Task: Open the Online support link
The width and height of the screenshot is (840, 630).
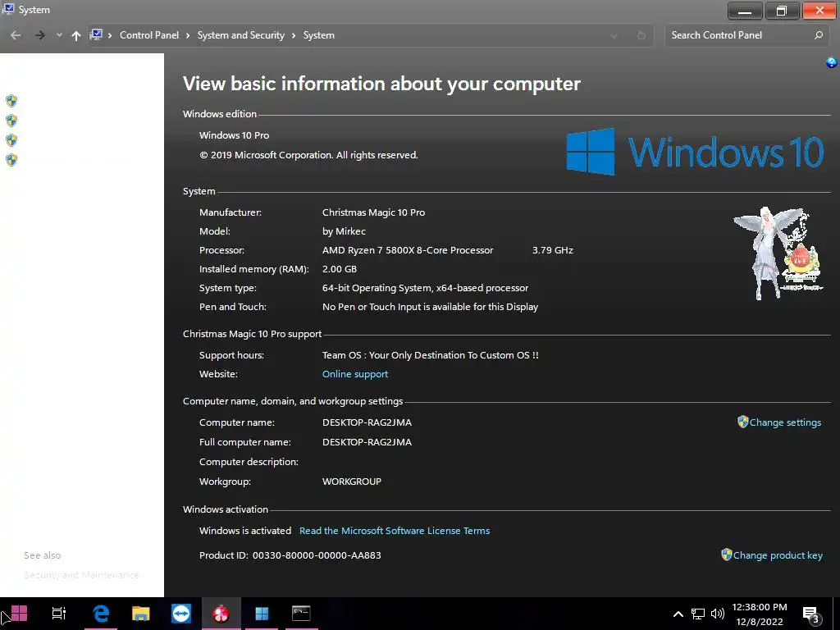Action: 355,374
